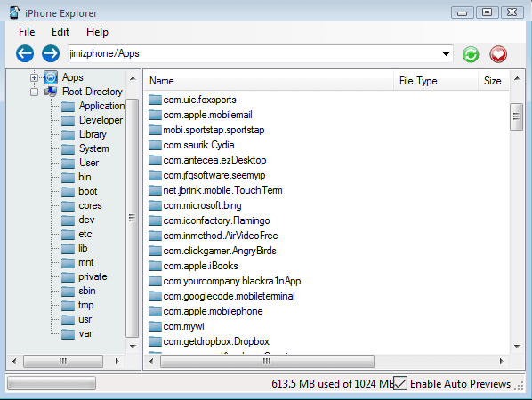Select mobi.sportstap.sportstap in file list
The height and width of the screenshot is (400, 532).
tap(214, 130)
